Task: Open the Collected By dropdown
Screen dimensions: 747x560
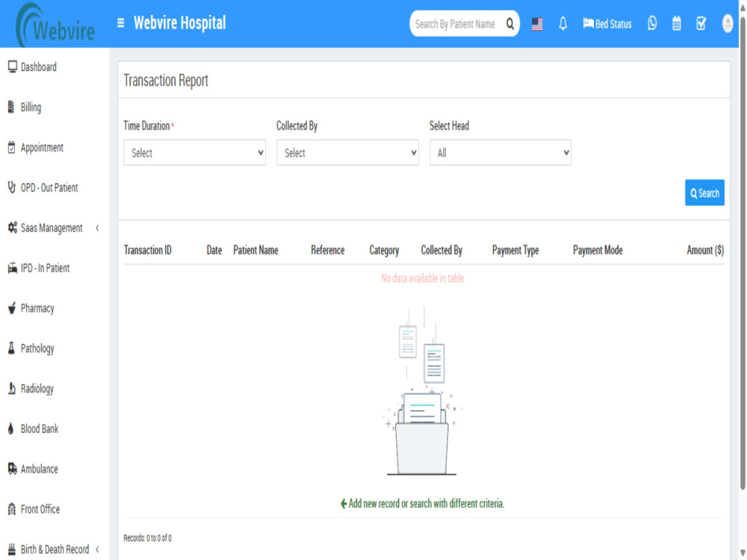Action: [347, 152]
